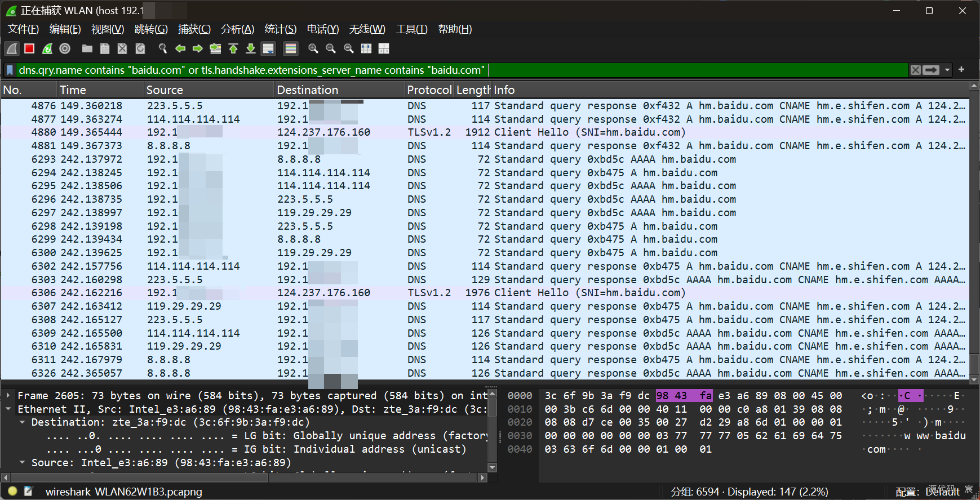The width and height of the screenshot is (980, 500).
Task: Open the 捕获(C) menu
Action: click(x=194, y=29)
